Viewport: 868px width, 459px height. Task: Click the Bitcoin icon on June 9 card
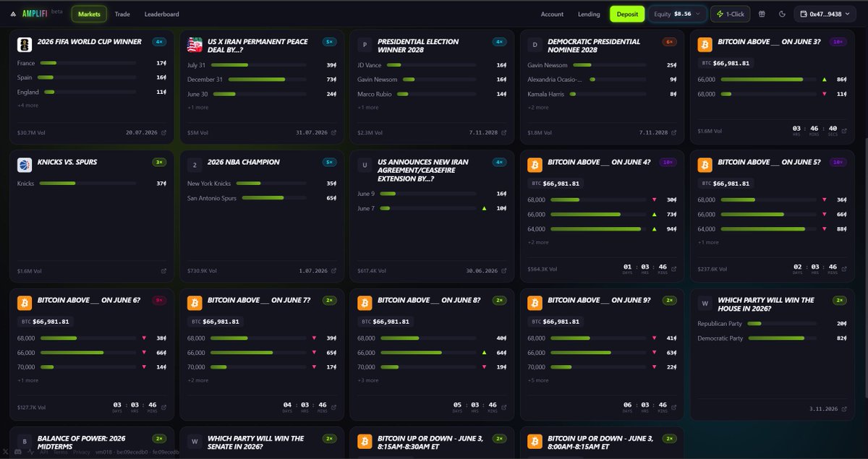[x=535, y=303]
